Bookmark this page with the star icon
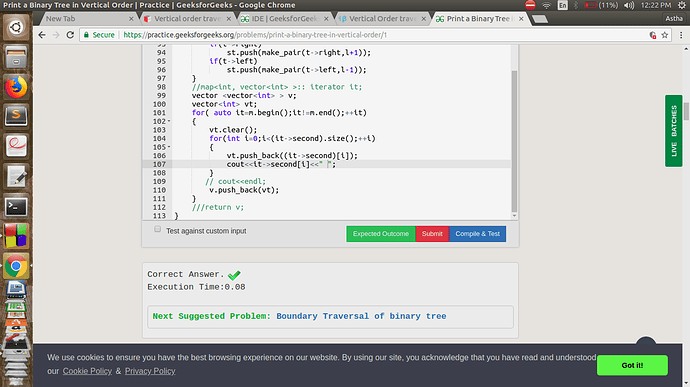Viewport: 690px width, 387px height. (664, 35)
